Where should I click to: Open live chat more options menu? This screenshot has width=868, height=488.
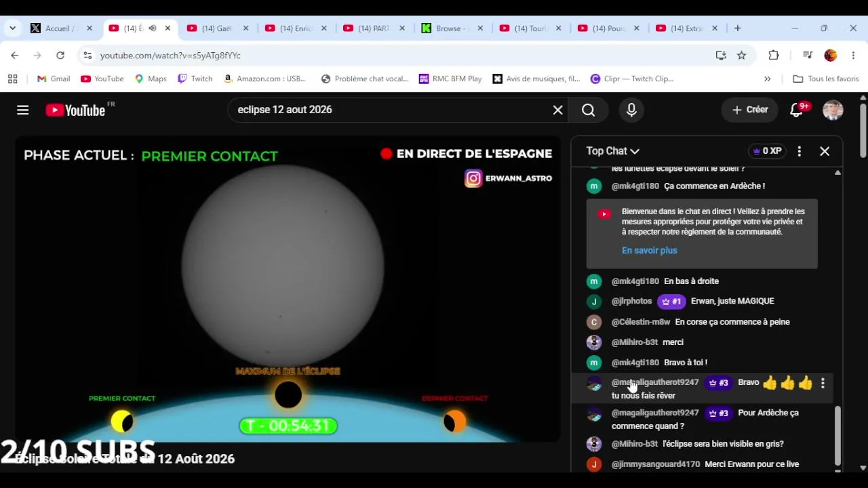pyautogui.click(x=800, y=152)
